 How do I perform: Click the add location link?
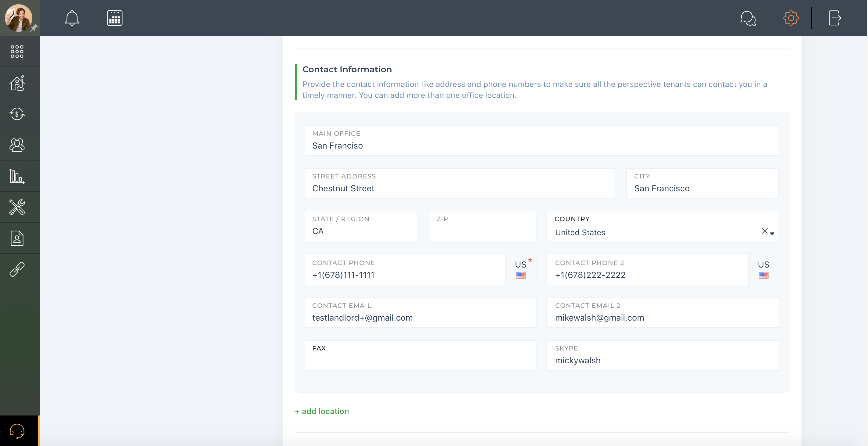click(x=322, y=411)
